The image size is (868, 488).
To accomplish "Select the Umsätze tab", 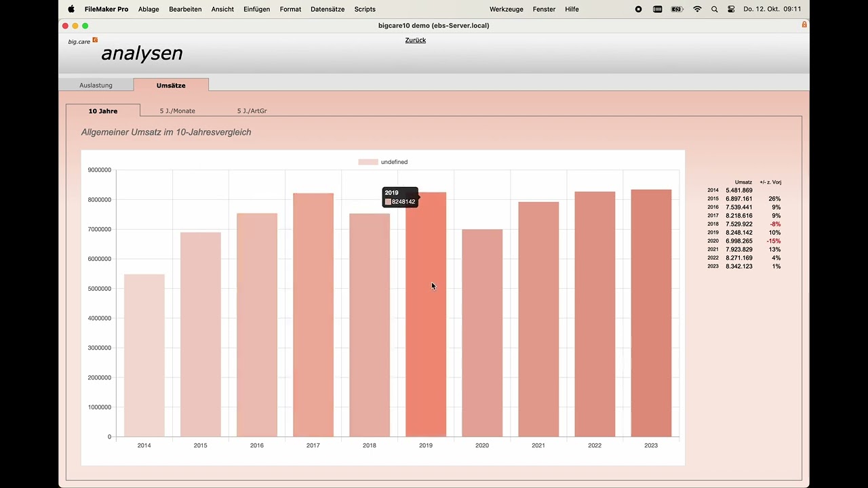I will [x=171, y=85].
